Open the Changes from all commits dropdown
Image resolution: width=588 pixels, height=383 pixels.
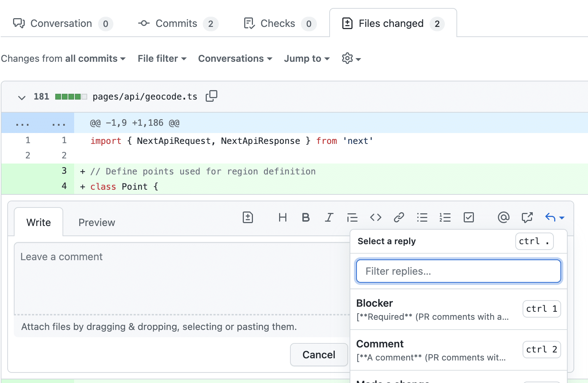[x=64, y=59]
